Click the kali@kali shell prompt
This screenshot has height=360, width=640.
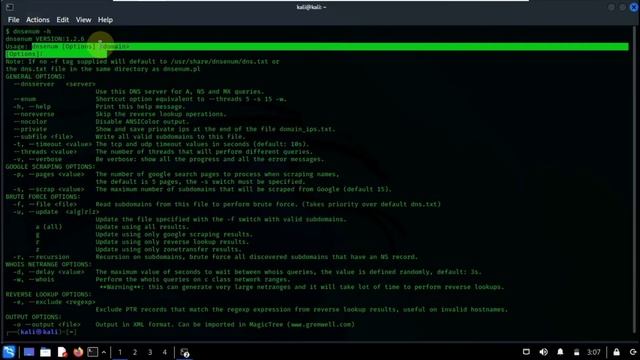(x=41, y=332)
